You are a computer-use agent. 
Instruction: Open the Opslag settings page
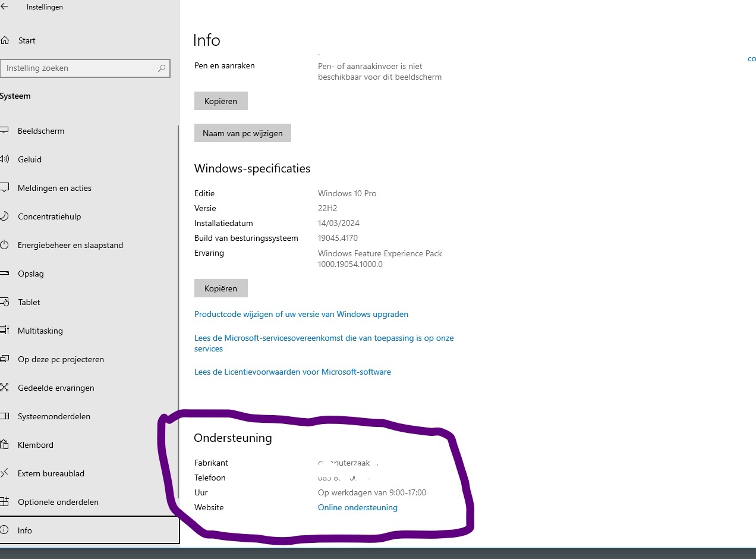[31, 274]
